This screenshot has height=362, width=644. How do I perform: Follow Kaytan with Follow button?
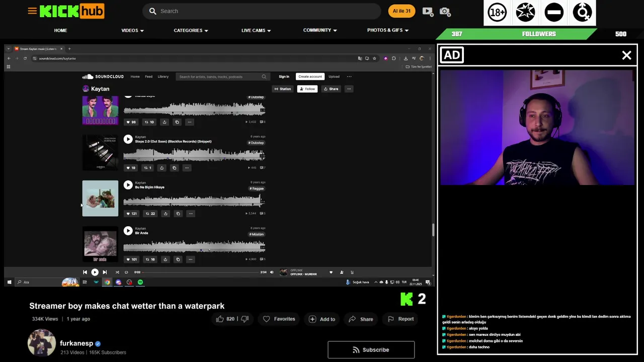point(307,89)
